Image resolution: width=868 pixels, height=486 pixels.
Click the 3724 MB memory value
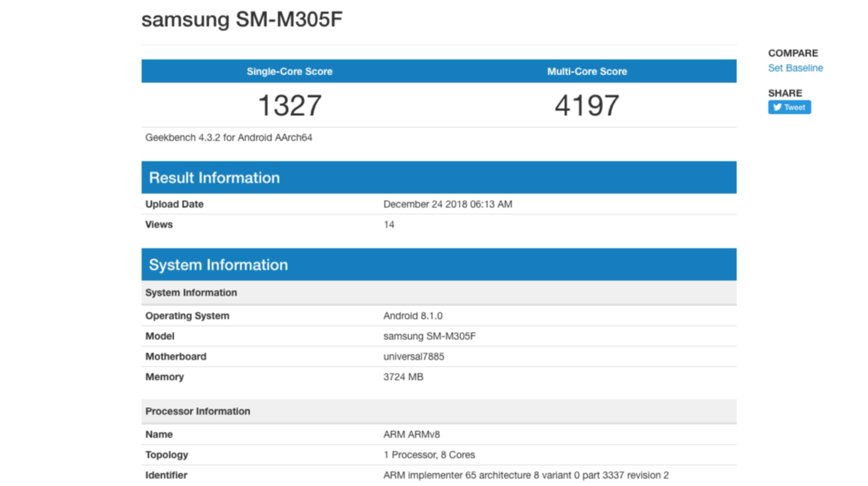(403, 377)
